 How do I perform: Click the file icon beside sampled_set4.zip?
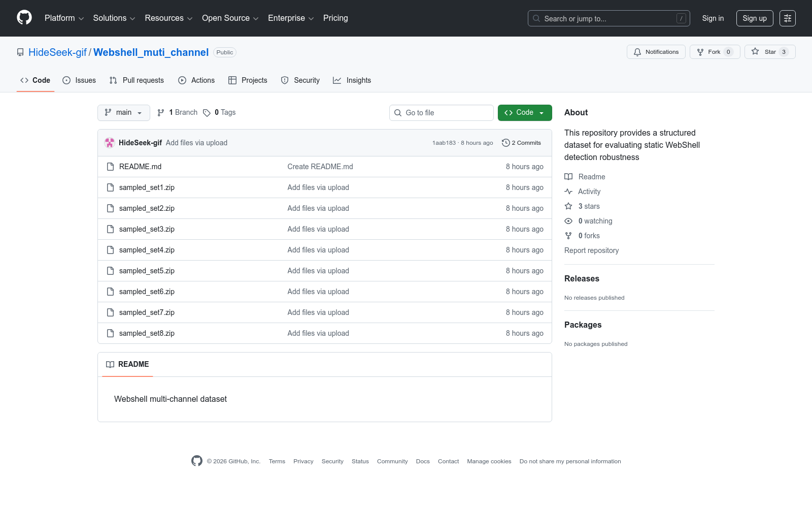pyautogui.click(x=110, y=250)
